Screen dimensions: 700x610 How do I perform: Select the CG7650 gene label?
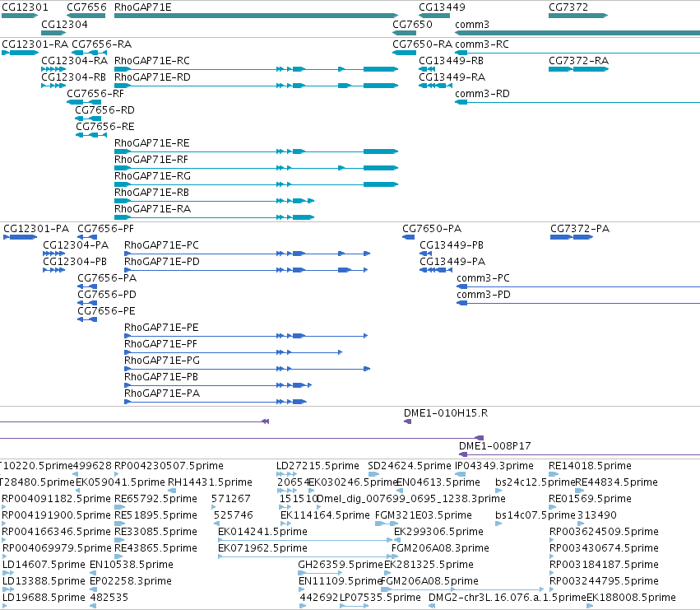[412, 24]
